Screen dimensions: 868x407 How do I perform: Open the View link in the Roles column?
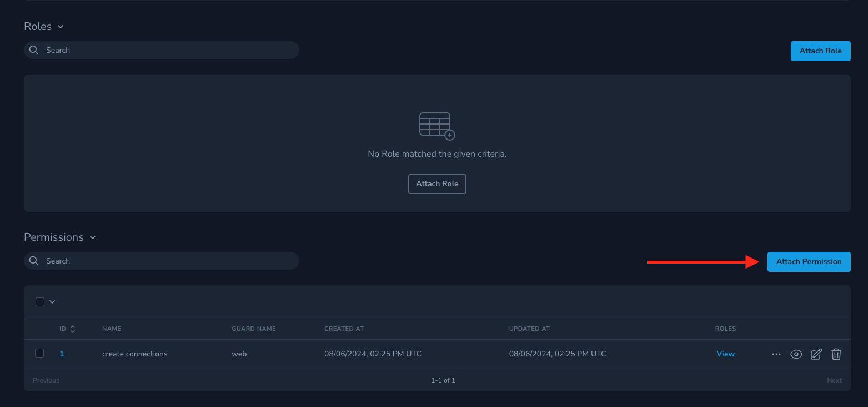click(725, 354)
